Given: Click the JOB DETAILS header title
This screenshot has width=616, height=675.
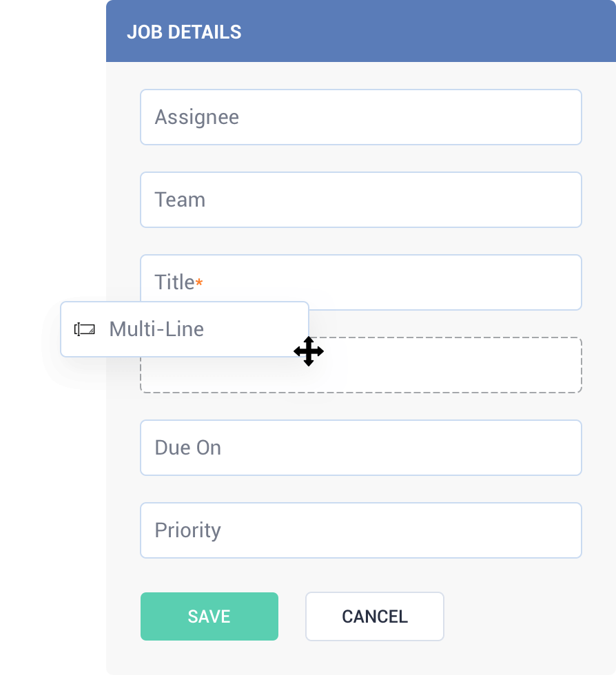Looking at the screenshot, I should (184, 32).
